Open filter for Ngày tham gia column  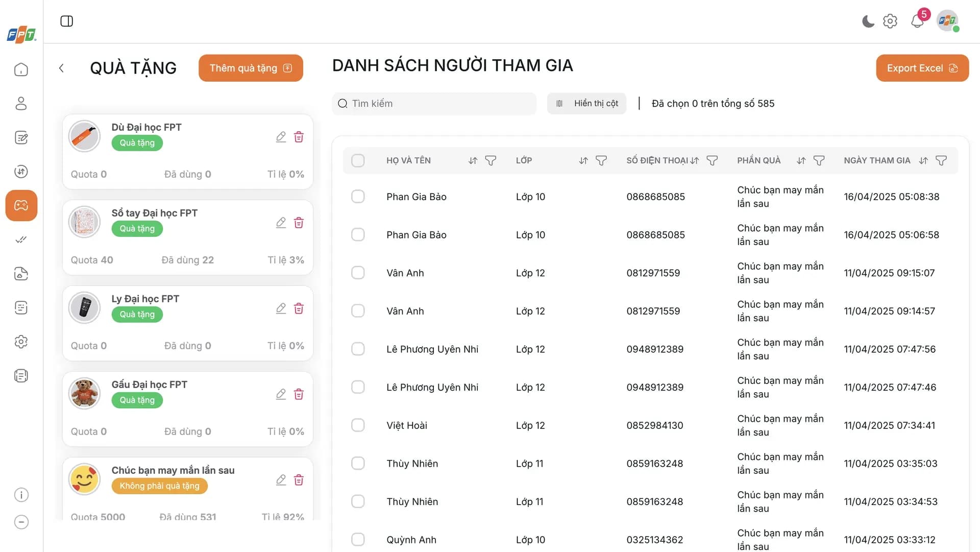click(941, 161)
